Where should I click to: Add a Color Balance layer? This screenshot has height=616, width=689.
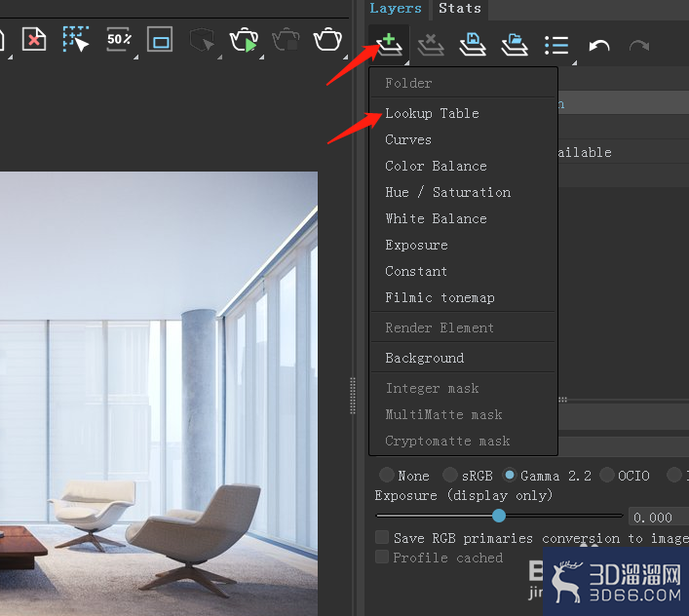464,166
